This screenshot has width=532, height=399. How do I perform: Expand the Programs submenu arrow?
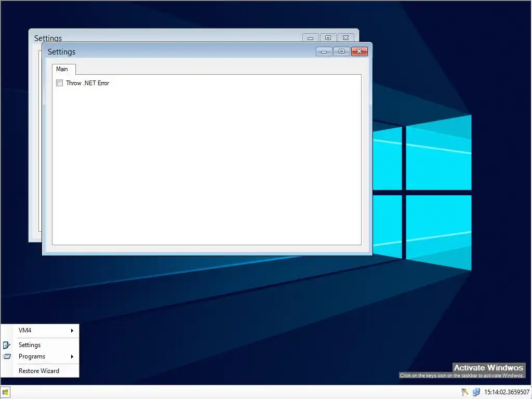(x=72, y=356)
